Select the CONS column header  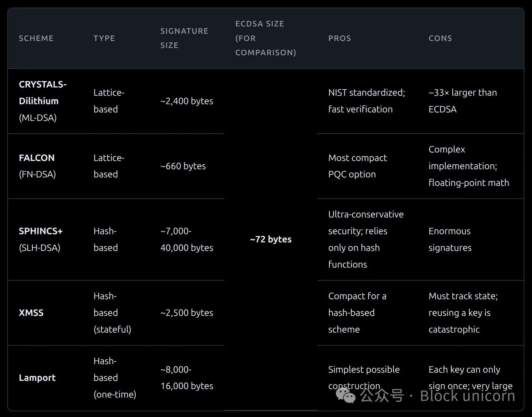click(x=440, y=38)
